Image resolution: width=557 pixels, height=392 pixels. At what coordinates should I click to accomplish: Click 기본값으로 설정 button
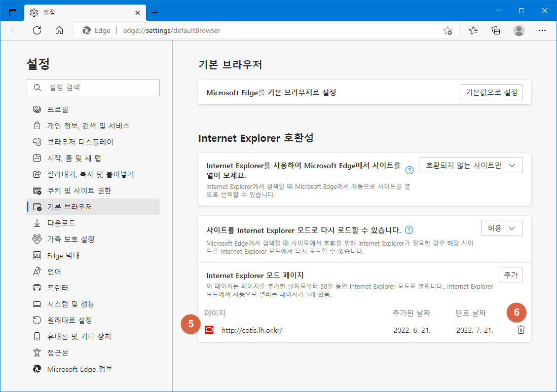[x=492, y=92]
